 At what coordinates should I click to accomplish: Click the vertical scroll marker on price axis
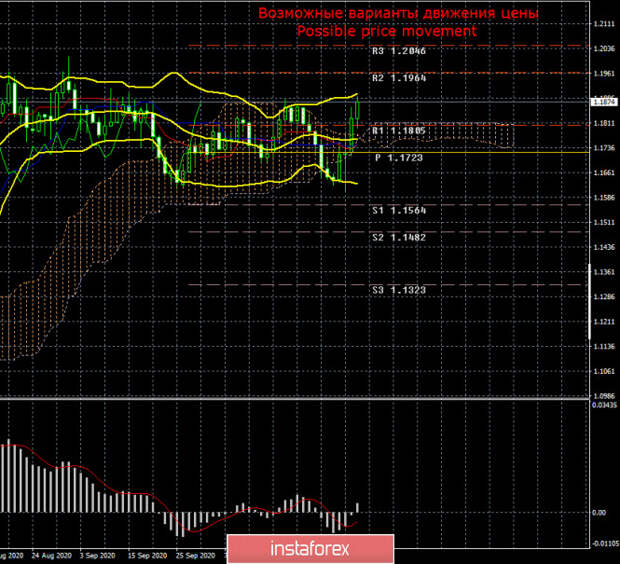(590, 301)
